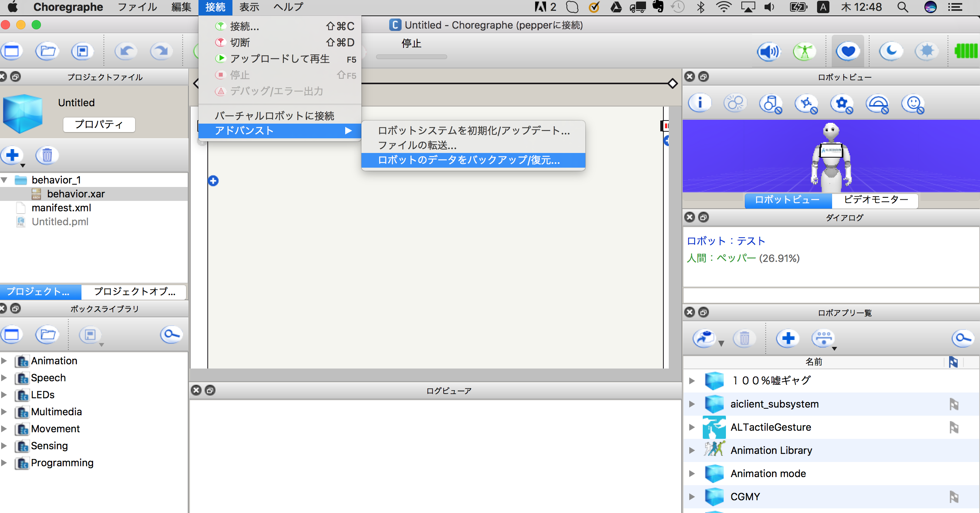Expand the Sensing box library
This screenshot has width=980, height=513.
(x=4, y=446)
